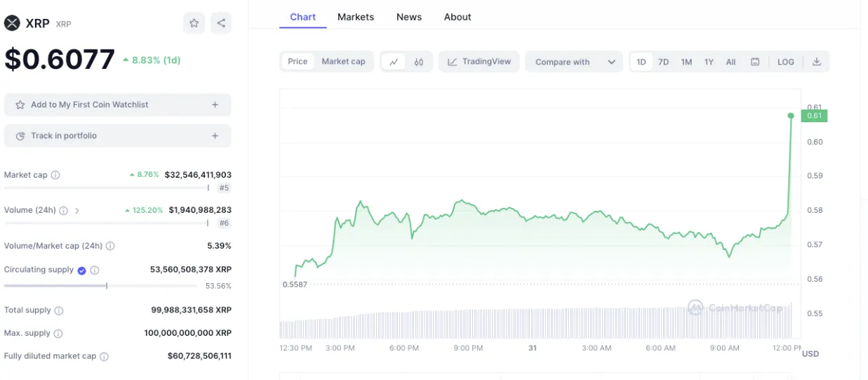Click the #5 market cap rank badge
Image resolution: width=868 pixels, height=380 pixels.
point(224,188)
